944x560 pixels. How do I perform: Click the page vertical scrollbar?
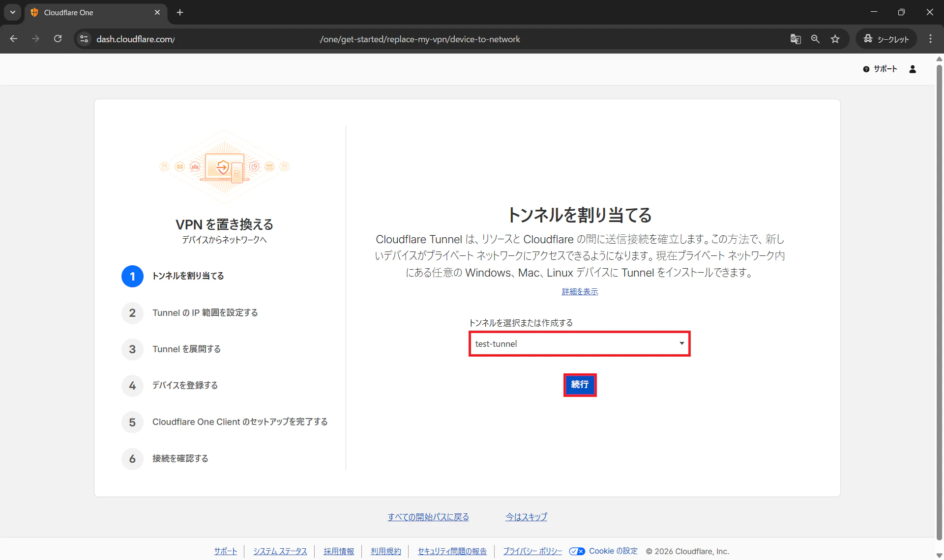(939, 302)
